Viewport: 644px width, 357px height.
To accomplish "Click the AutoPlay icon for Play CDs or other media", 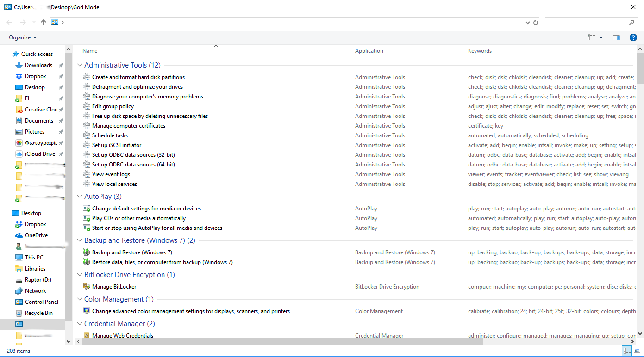I will click(87, 218).
